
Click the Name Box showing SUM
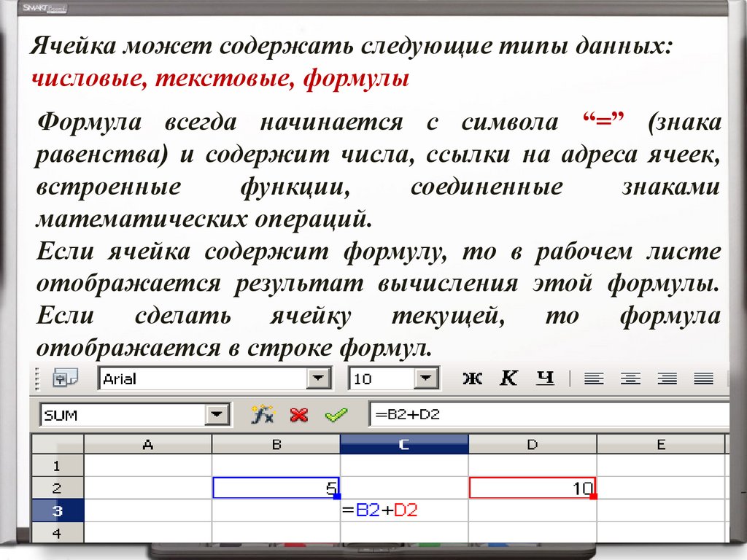pyautogui.click(x=123, y=415)
